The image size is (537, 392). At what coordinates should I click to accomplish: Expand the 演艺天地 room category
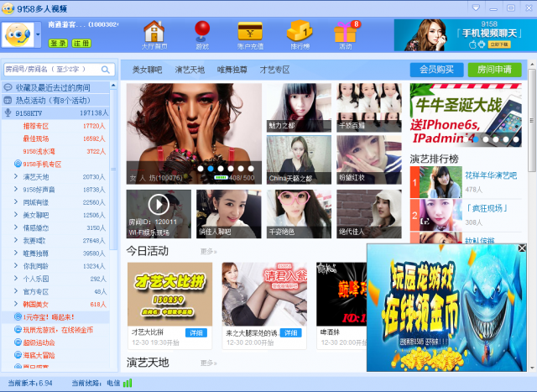tap(16, 177)
